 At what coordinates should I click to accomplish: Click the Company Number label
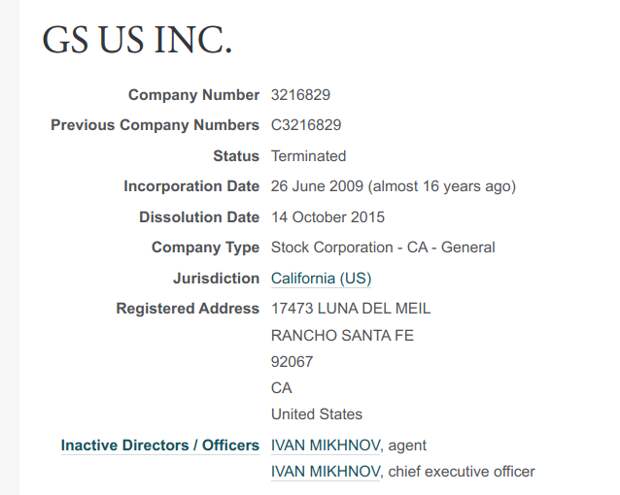tap(194, 95)
